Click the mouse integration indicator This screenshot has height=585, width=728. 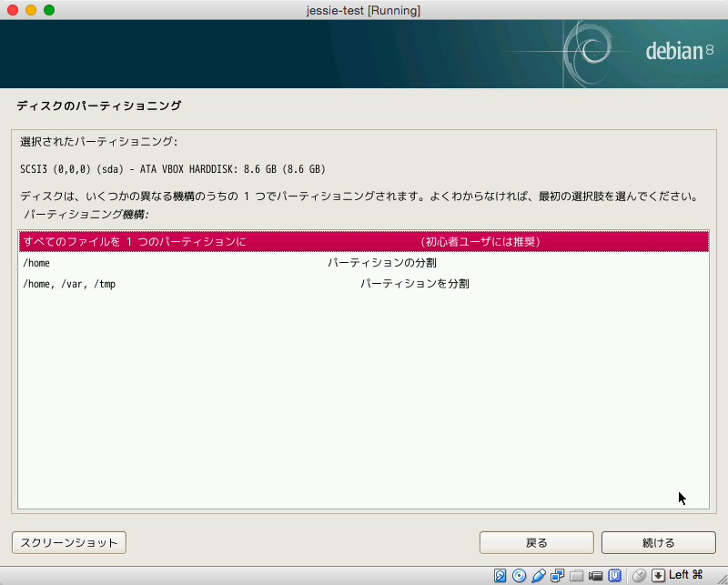640,576
